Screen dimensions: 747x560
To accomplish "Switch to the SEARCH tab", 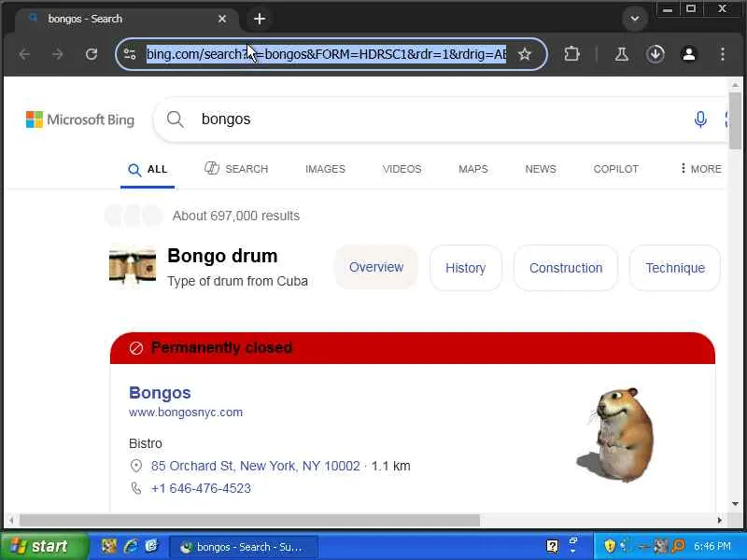I will [x=236, y=169].
